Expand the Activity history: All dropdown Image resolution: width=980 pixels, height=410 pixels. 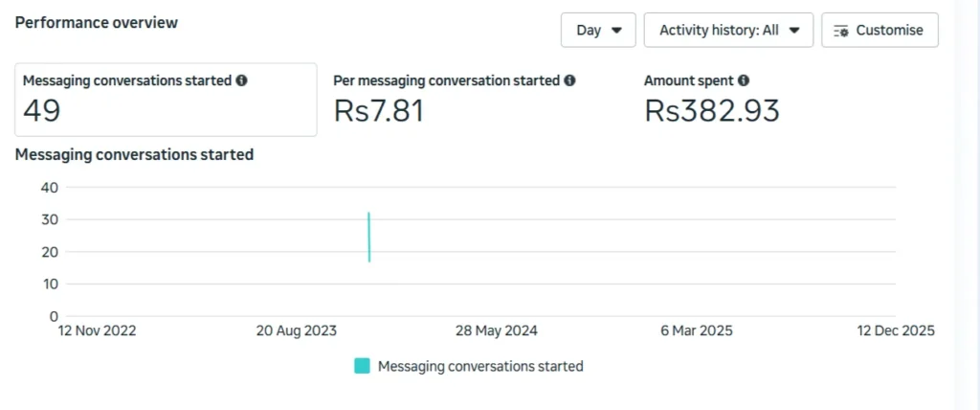pos(728,30)
